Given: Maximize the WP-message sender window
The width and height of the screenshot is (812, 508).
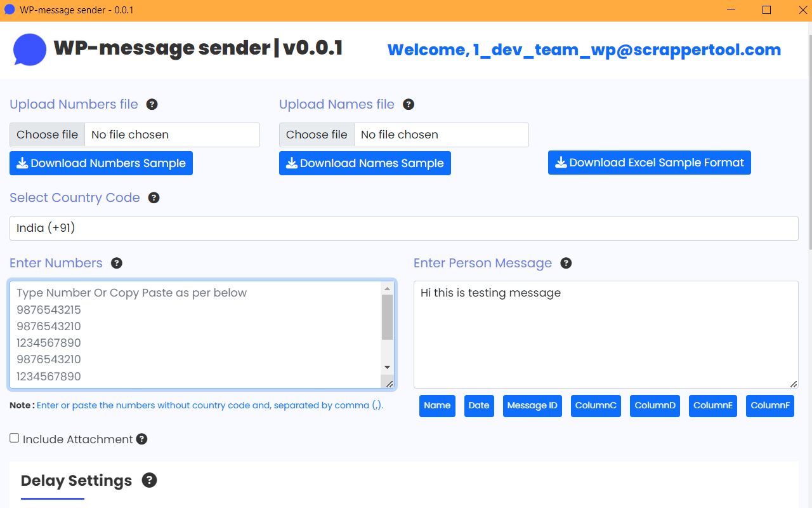Looking at the screenshot, I should (x=766, y=10).
